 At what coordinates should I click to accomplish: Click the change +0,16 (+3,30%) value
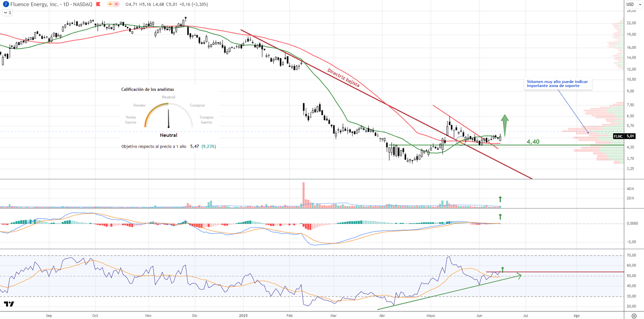pos(194,4)
